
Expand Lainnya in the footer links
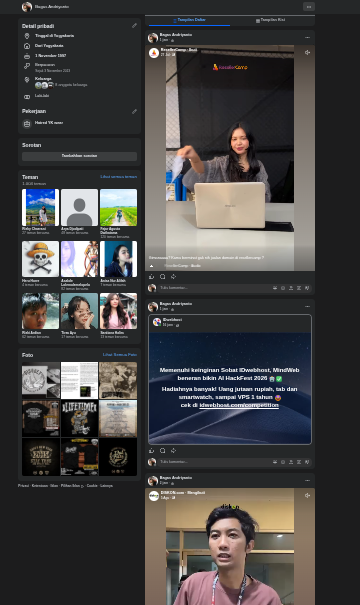pos(106,485)
